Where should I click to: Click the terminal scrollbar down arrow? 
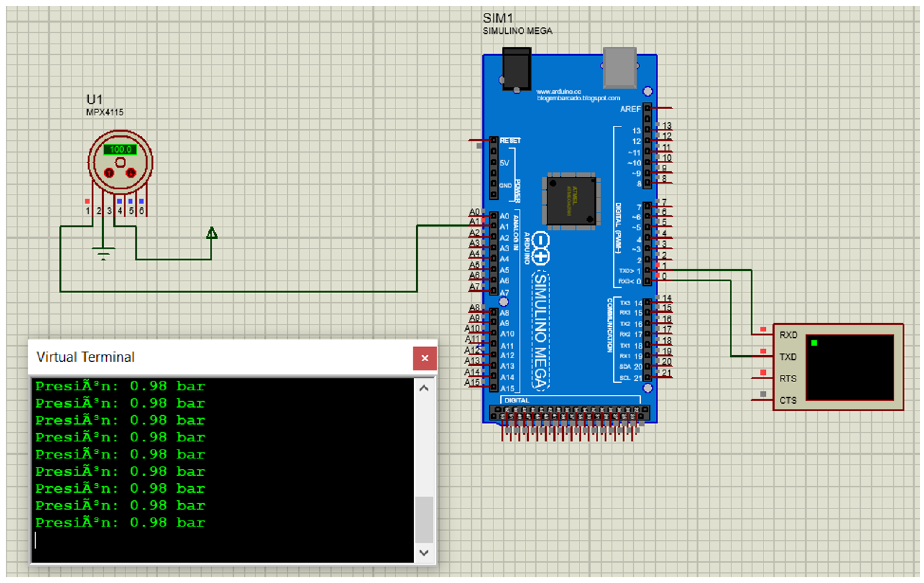point(424,552)
